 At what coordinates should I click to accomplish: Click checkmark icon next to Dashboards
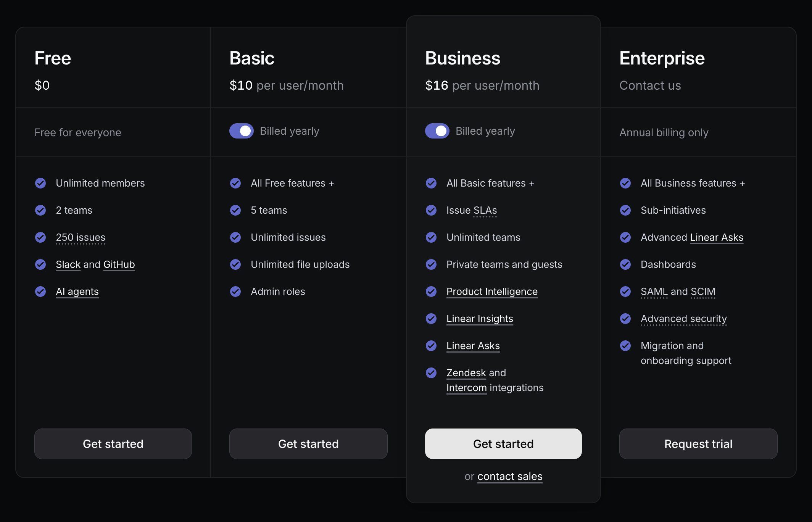(x=625, y=264)
